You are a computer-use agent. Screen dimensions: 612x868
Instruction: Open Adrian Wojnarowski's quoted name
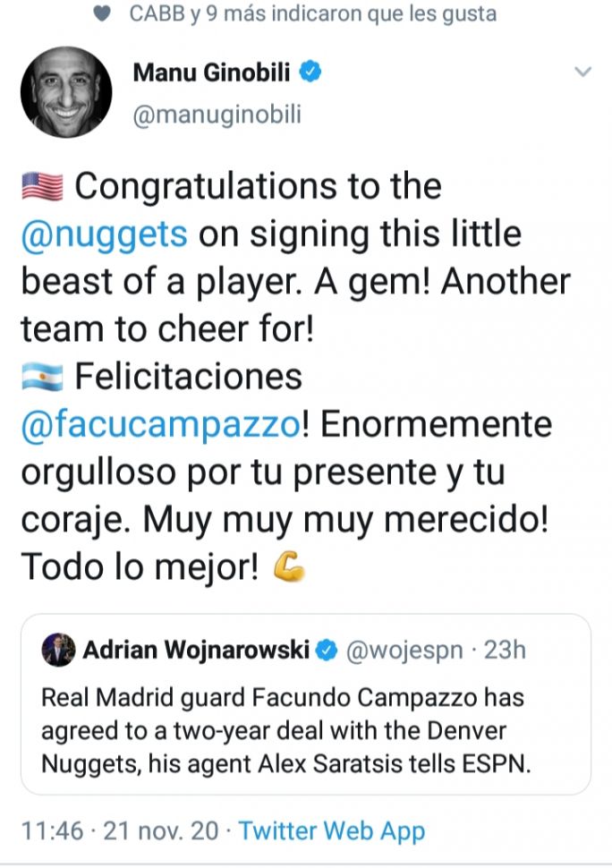[x=196, y=650]
